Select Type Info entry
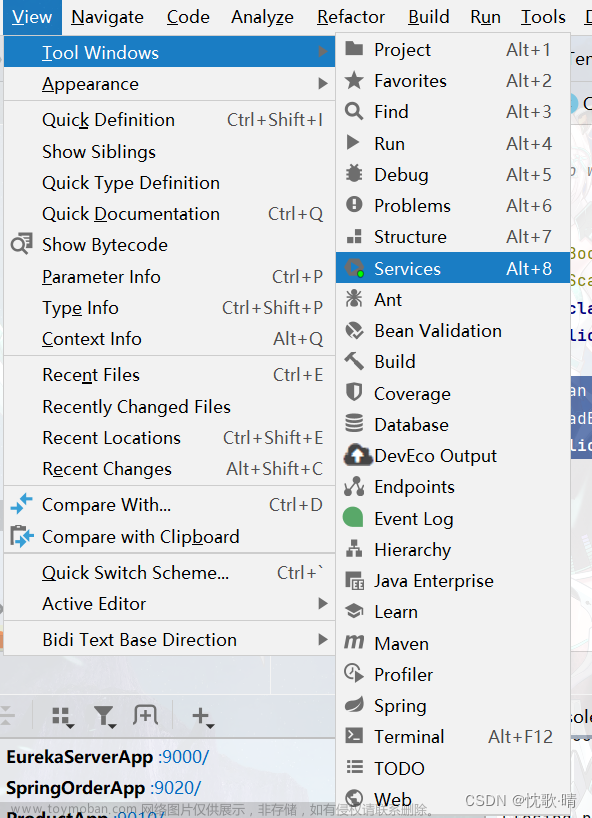 [x=170, y=307]
